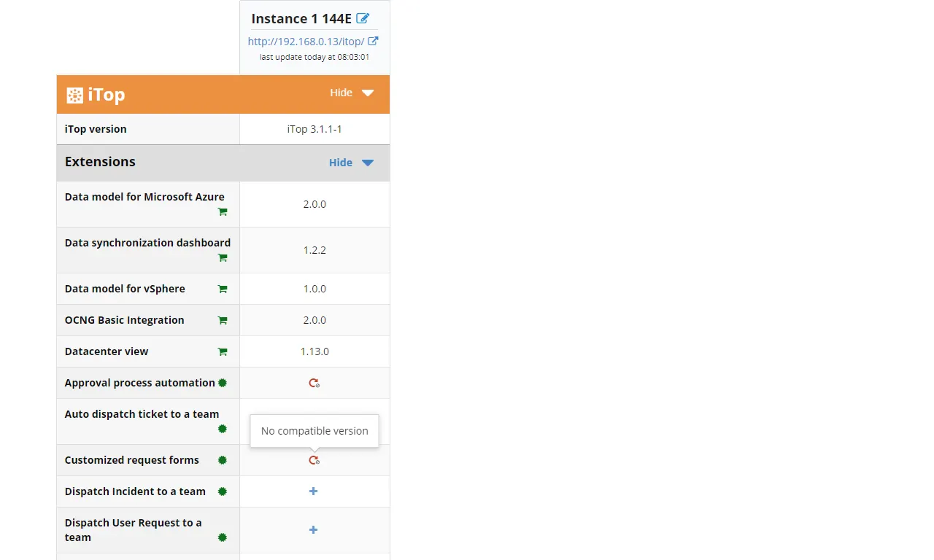Click the Data model for vSphere label
The height and width of the screenshot is (560, 934).
point(125,289)
